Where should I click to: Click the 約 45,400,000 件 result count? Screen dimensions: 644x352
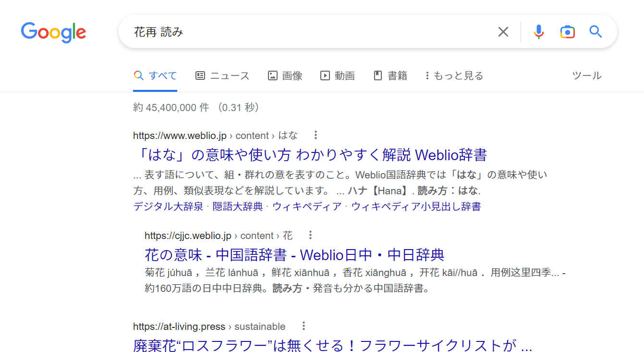171,107
